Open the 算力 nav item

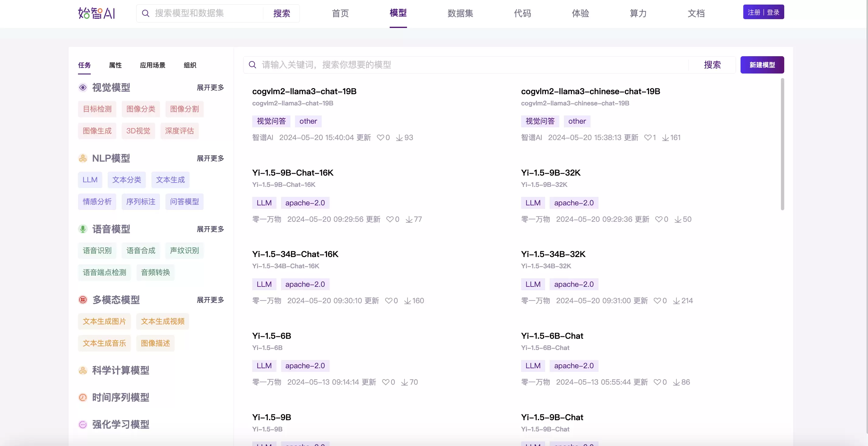tap(638, 13)
